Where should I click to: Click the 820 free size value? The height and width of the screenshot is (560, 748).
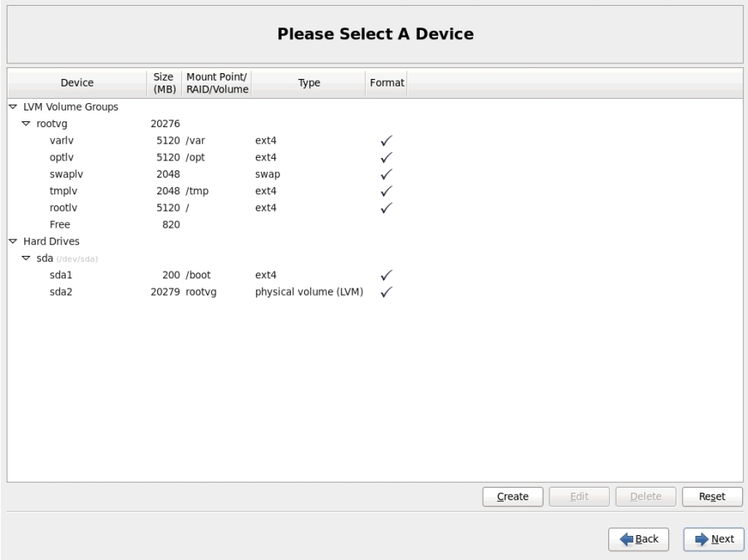coord(171,224)
